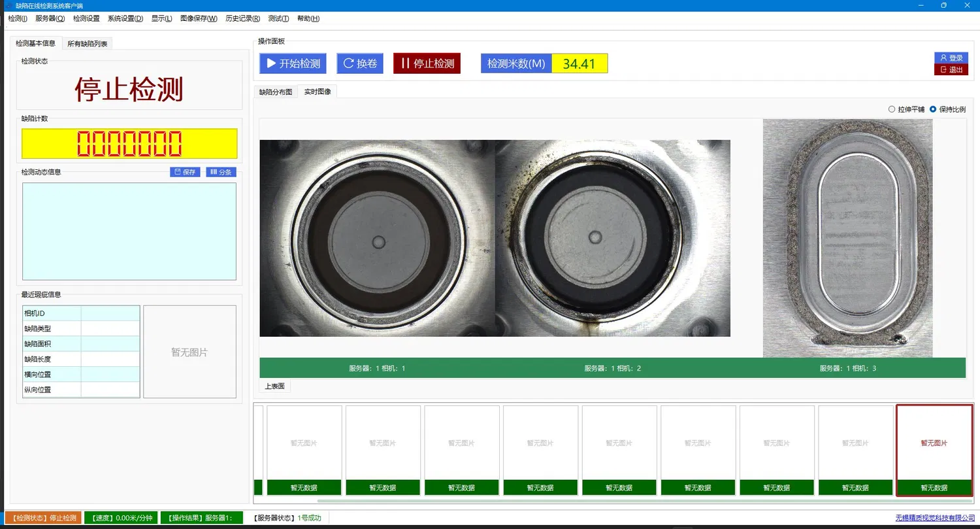
Task: Click the 检测动态信息 text area
Action: pos(129,231)
